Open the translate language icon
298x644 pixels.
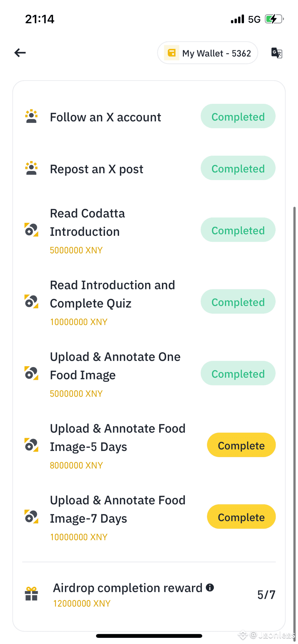276,53
